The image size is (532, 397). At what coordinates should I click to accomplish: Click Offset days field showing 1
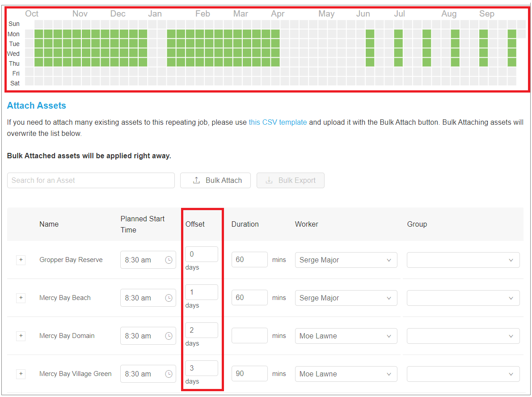pyautogui.click(x=202, y=292)
